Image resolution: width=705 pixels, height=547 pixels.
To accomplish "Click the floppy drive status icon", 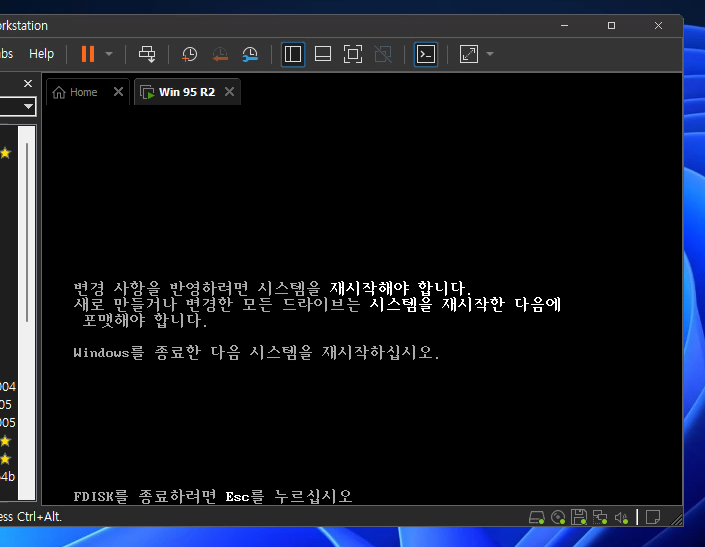I will [579, 518].
